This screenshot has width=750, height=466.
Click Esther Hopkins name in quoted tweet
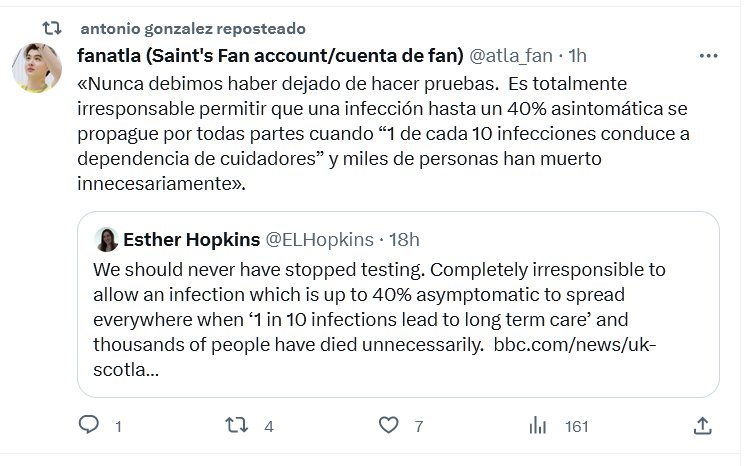point(190,239)
